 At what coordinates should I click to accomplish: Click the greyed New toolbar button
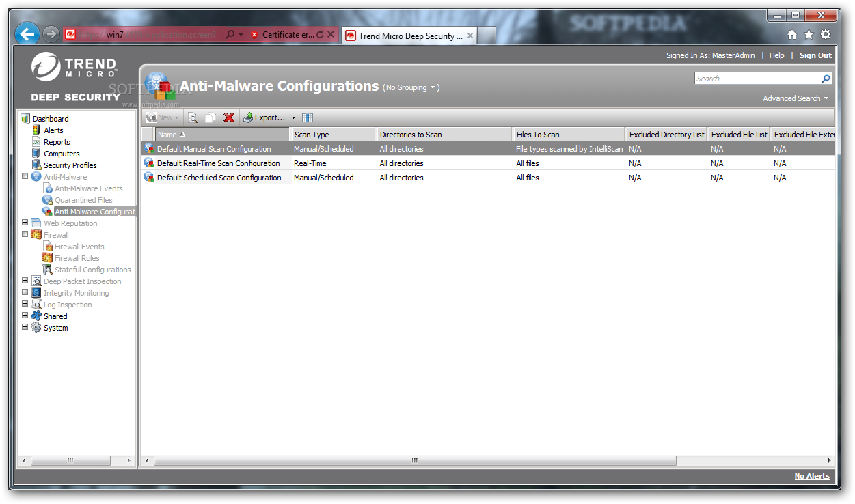163,117
